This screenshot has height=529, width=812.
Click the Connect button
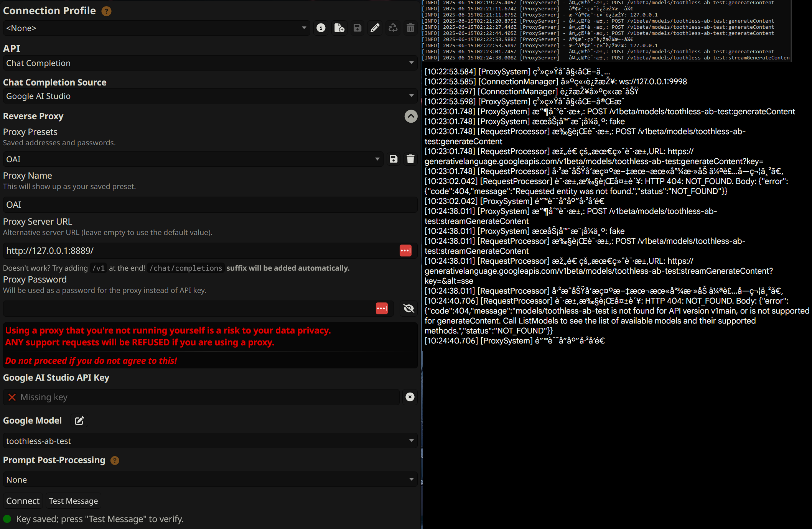[x=23, y=501]
